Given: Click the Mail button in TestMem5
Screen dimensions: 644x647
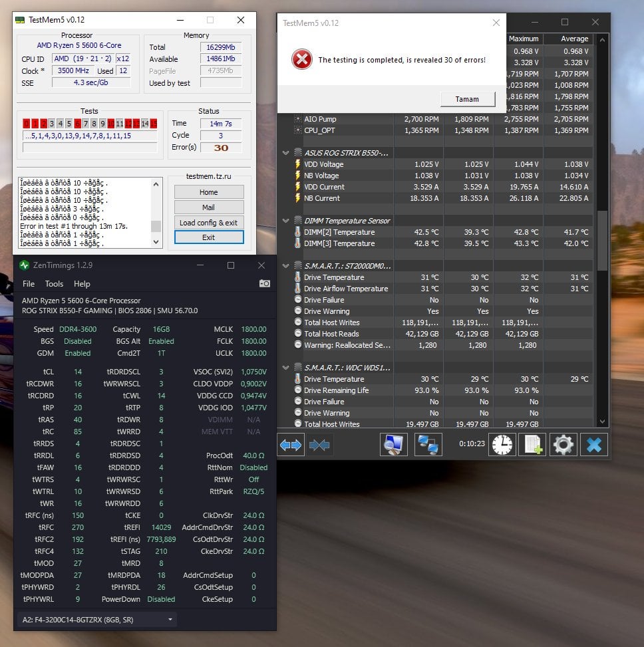Looking at the screenshot, I should (209, 207).
